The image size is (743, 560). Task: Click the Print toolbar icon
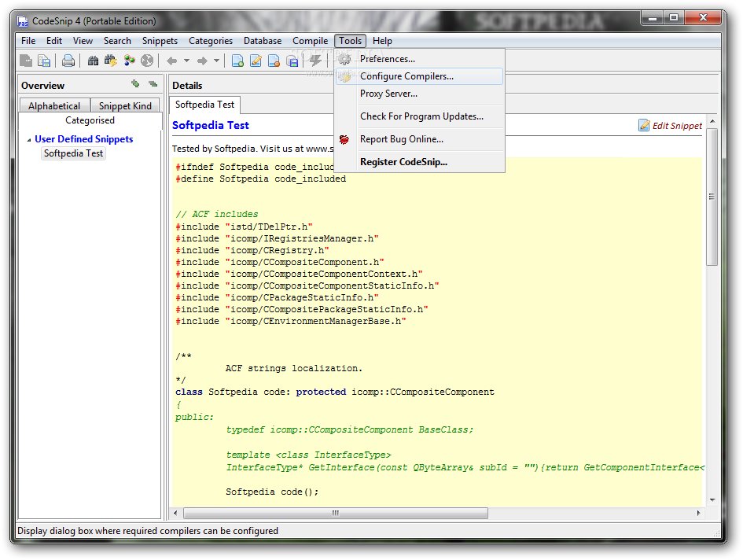point(68,61)
